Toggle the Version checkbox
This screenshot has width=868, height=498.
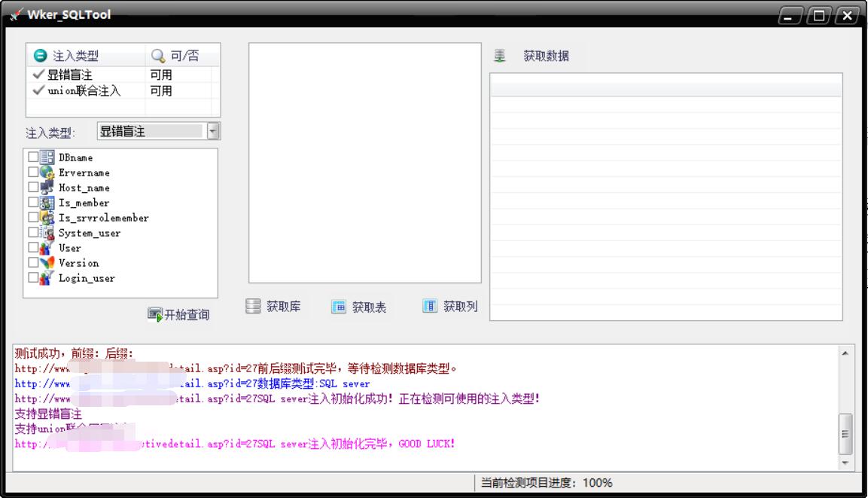[33, 262]
